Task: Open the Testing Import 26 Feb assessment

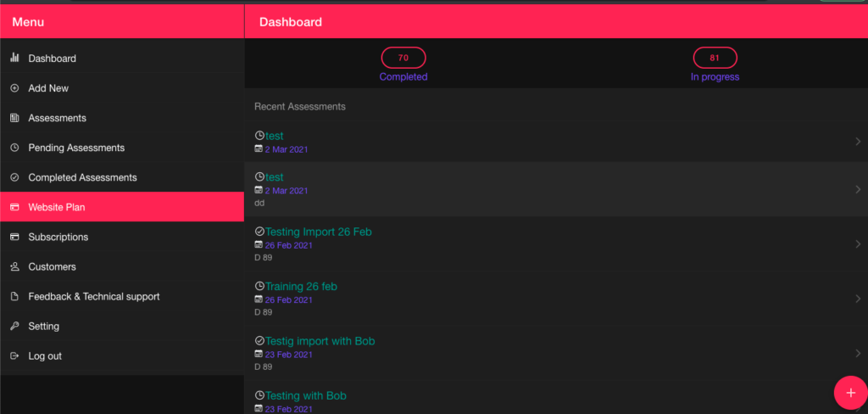Action: (x=556, y=243)
